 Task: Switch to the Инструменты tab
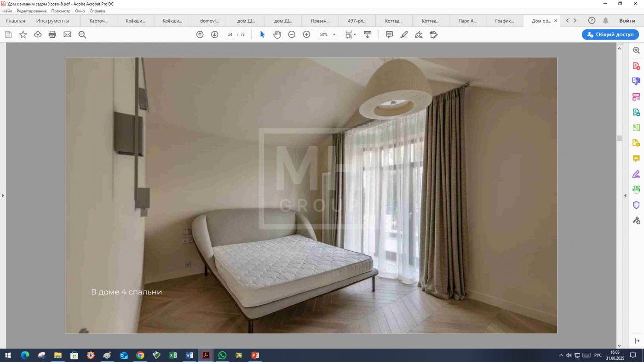pos(52,21)
